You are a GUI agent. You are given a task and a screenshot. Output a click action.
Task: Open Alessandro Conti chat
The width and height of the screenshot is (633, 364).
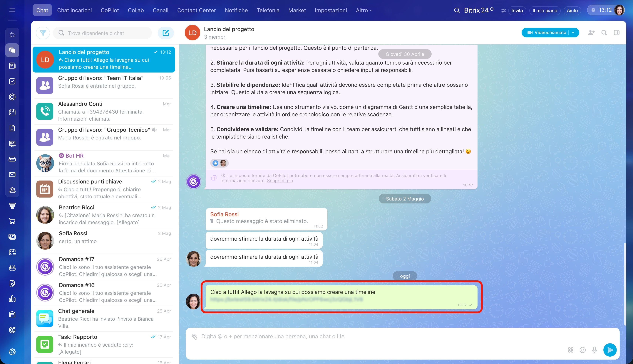[x=104, y=111]
